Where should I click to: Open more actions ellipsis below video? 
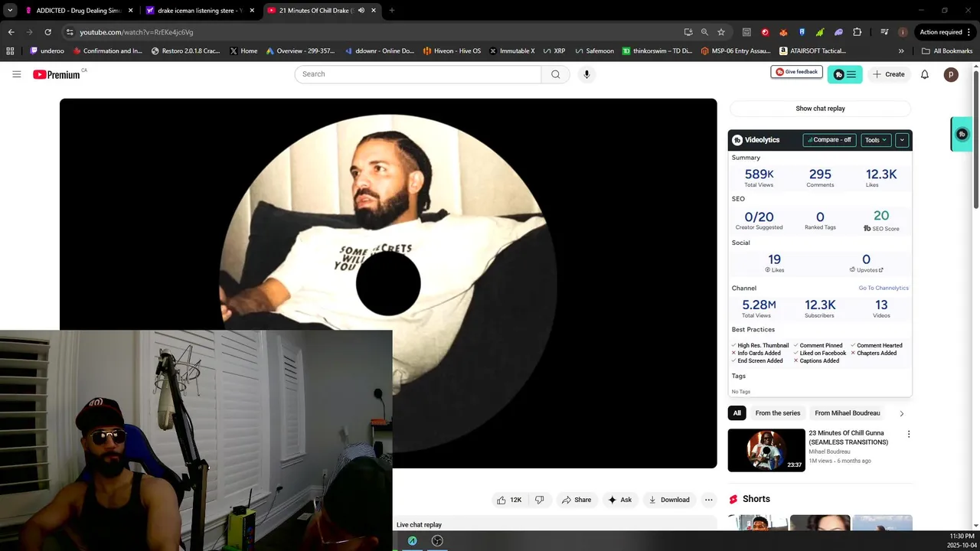pyautogui.click(x=709, y=500)
